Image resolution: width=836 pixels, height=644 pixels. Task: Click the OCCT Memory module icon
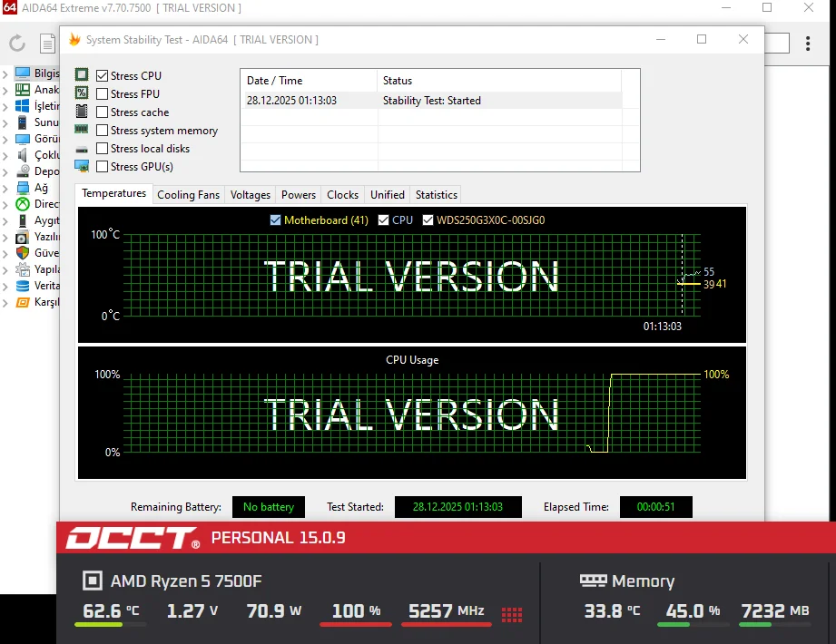click(593, 581)
